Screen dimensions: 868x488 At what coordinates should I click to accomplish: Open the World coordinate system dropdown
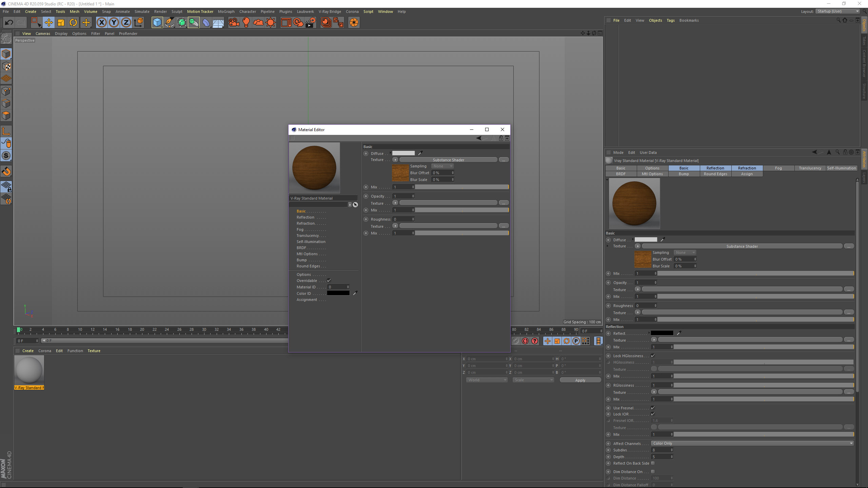tap(487, 380)
